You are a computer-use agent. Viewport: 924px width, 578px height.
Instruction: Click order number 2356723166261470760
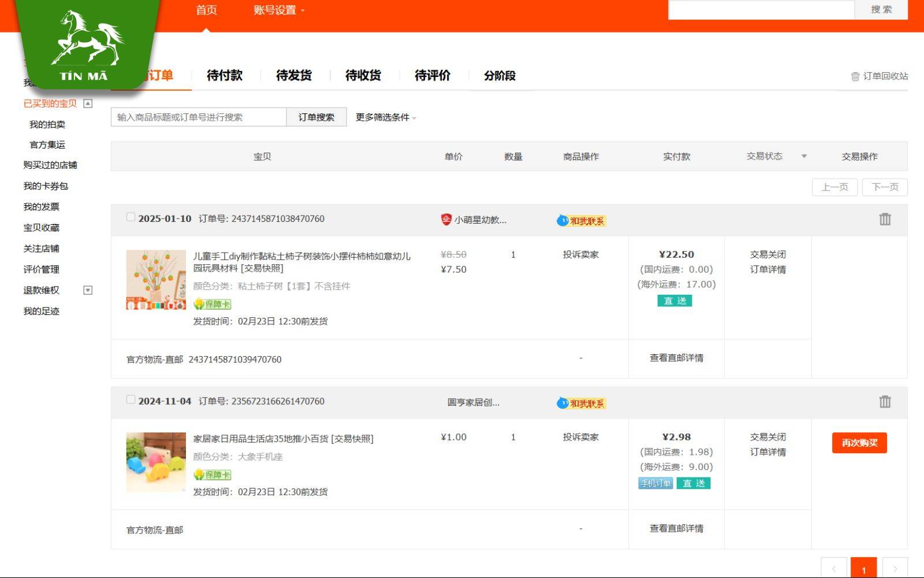(278, 401)
